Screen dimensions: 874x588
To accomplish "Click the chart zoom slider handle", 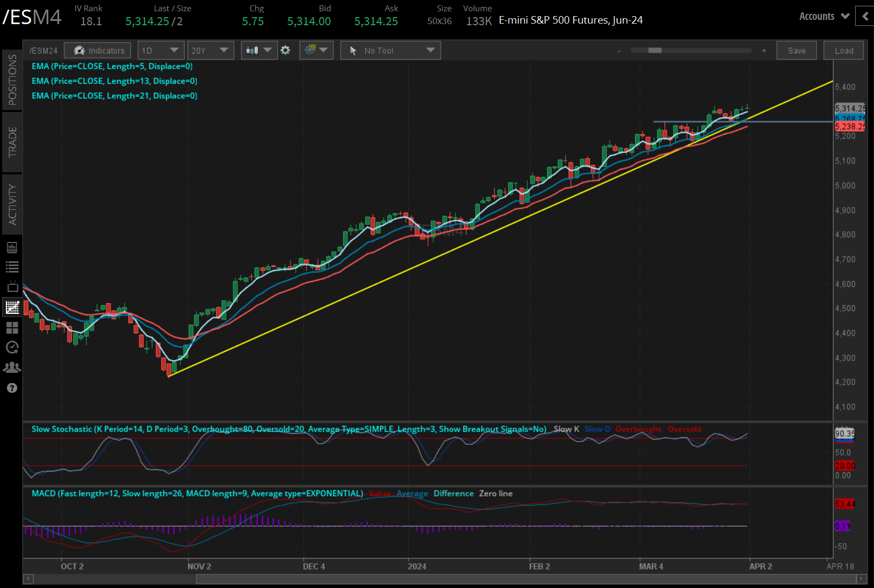I will 655,50.
